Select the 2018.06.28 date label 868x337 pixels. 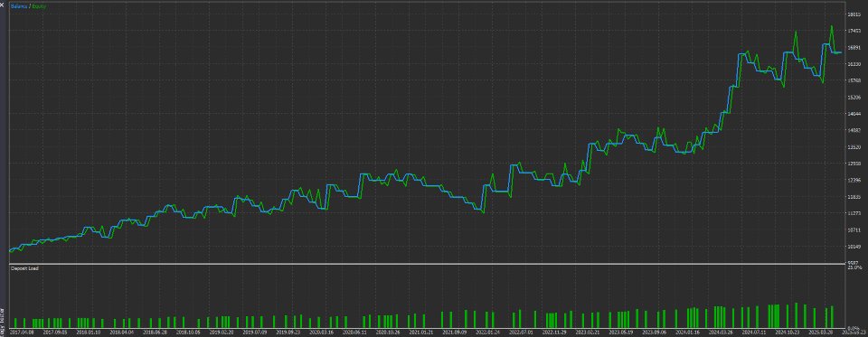click(x=155, y=333)
